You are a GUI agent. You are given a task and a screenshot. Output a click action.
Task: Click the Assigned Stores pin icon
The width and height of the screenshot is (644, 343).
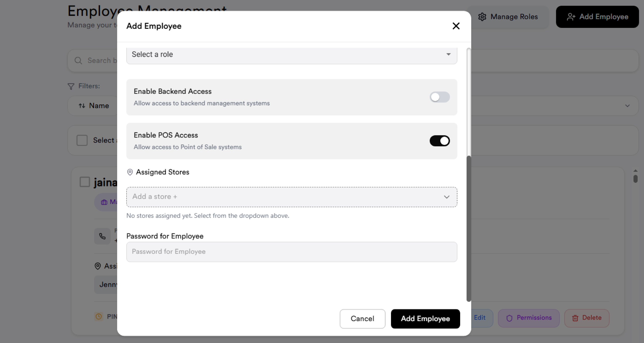[130, 172]
